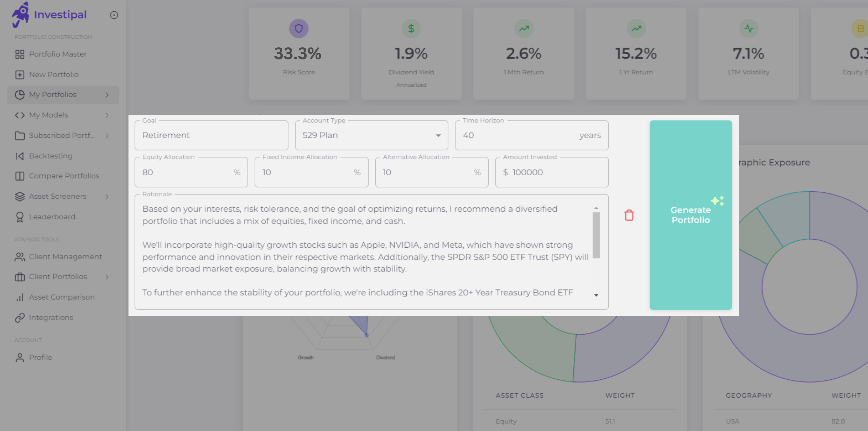Select the Portfolio Master grid icon
868x431 pixels.
[x=20, y=54]
